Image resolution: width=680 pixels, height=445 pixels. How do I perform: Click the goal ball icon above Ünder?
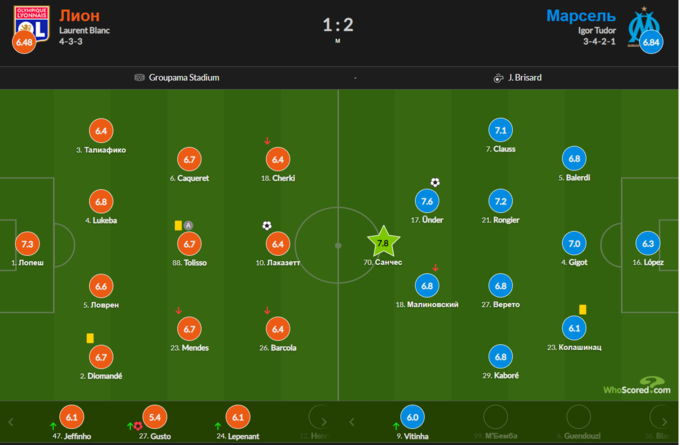435,183
